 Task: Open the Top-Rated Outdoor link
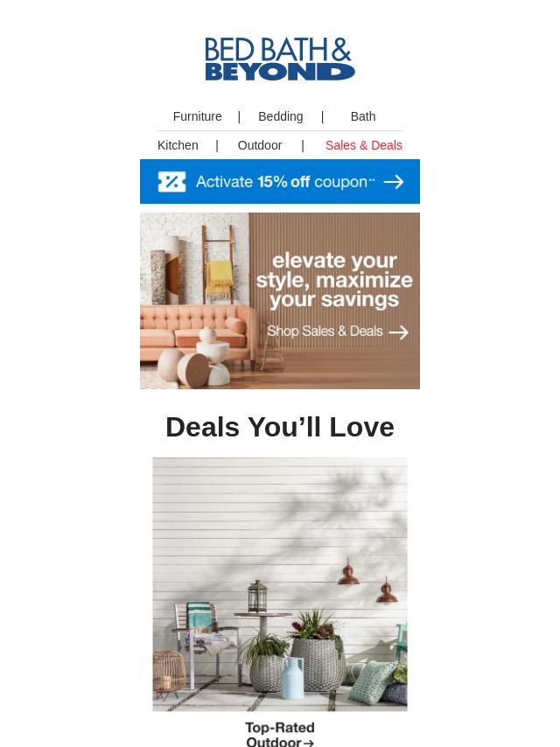pyautogui.click(x=280, y=734)
